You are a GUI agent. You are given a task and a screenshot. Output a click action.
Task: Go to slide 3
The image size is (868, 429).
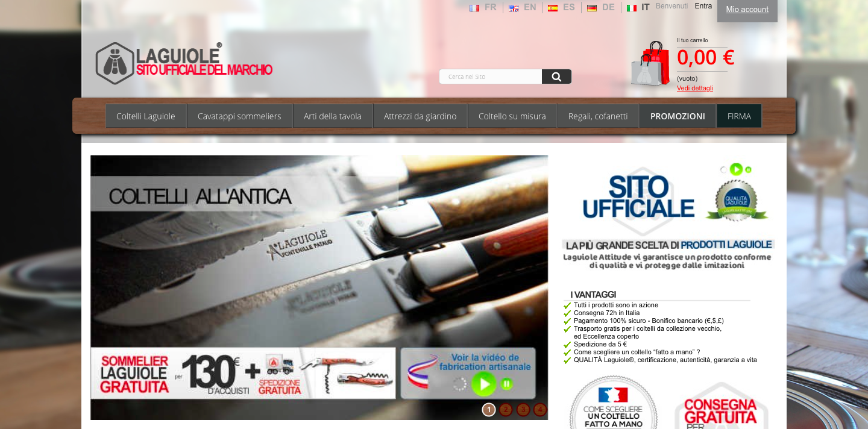[x=523, y=410]
